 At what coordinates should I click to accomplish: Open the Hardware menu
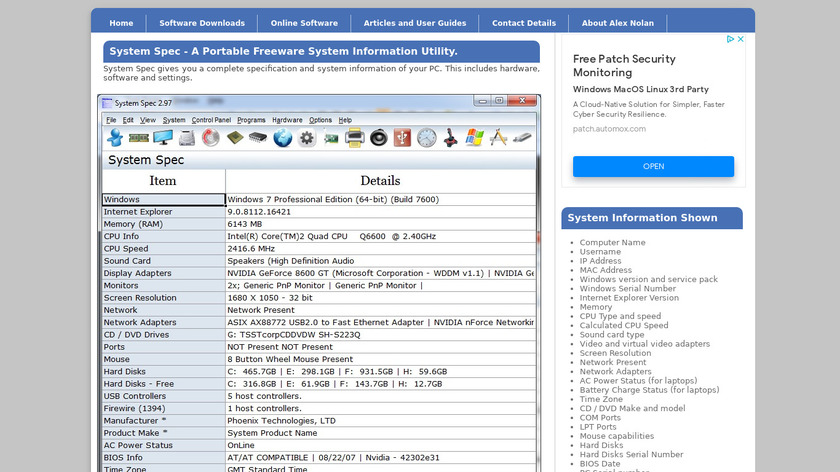coord(287,120)
